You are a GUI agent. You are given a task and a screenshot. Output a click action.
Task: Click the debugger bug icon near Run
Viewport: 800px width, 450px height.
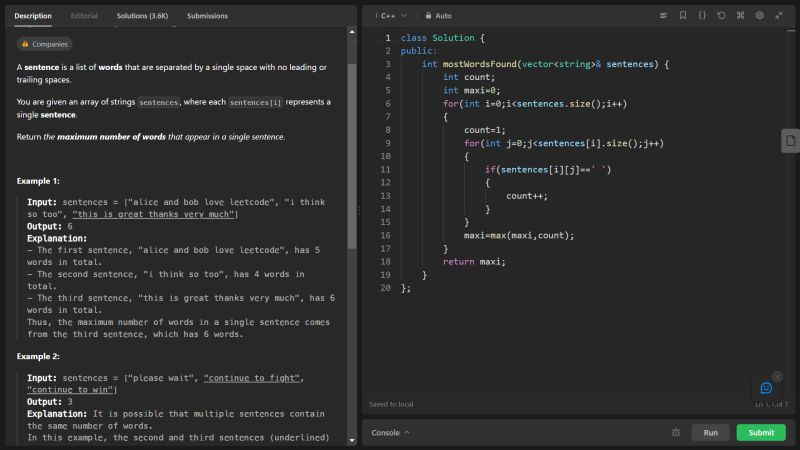coord(676,433)
